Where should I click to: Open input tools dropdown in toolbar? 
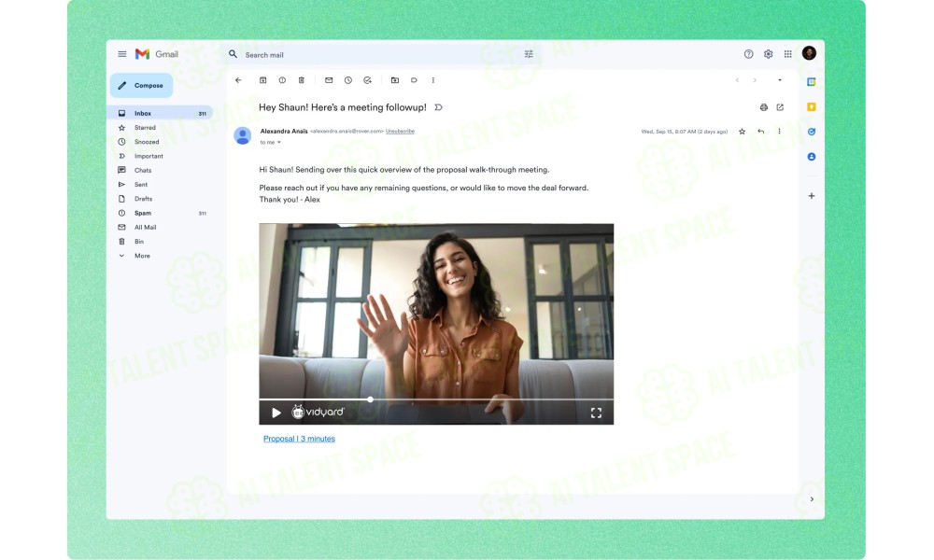click(x=780, y=80)
